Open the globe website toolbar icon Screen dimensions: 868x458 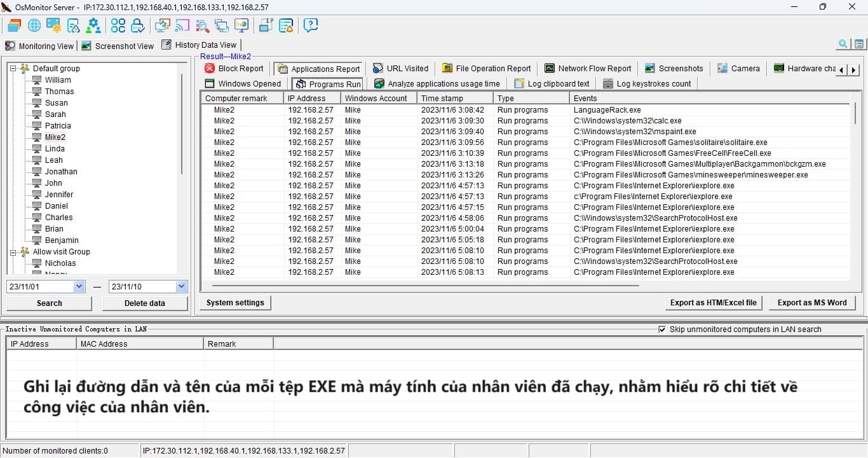tap(34, 25)
